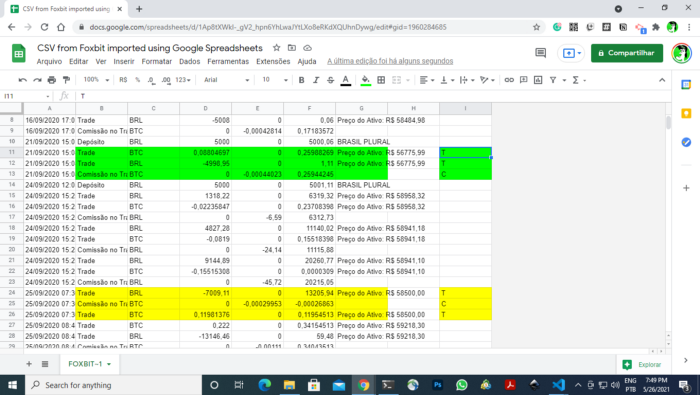
Task: Open fill color picker
Action: point(366,80)
